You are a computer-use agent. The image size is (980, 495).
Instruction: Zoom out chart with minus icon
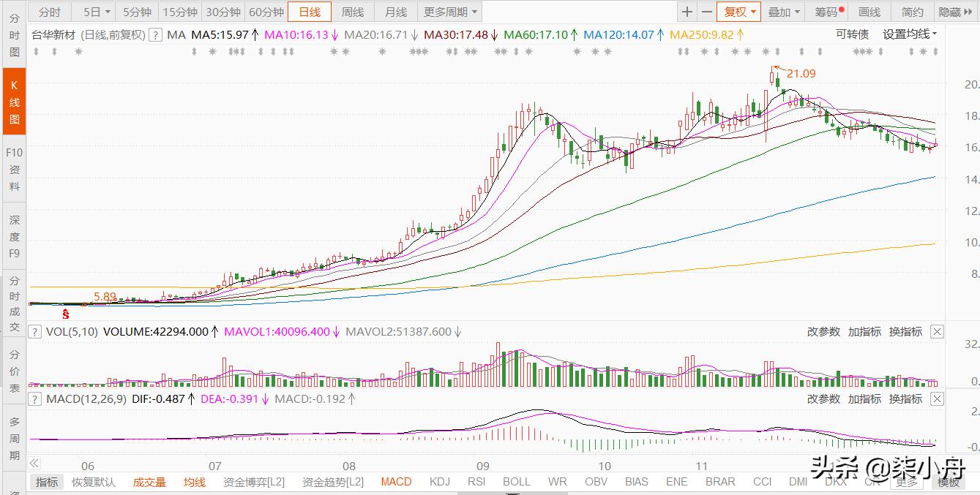click(706, 12)
